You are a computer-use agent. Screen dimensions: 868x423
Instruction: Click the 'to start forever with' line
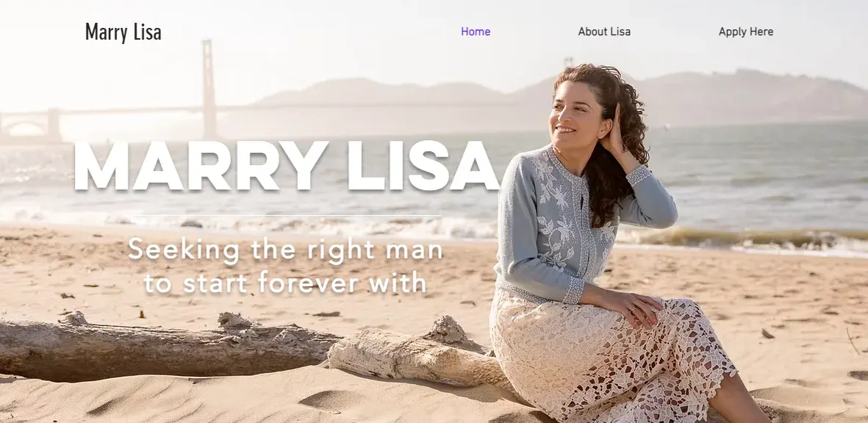point(286,283)
